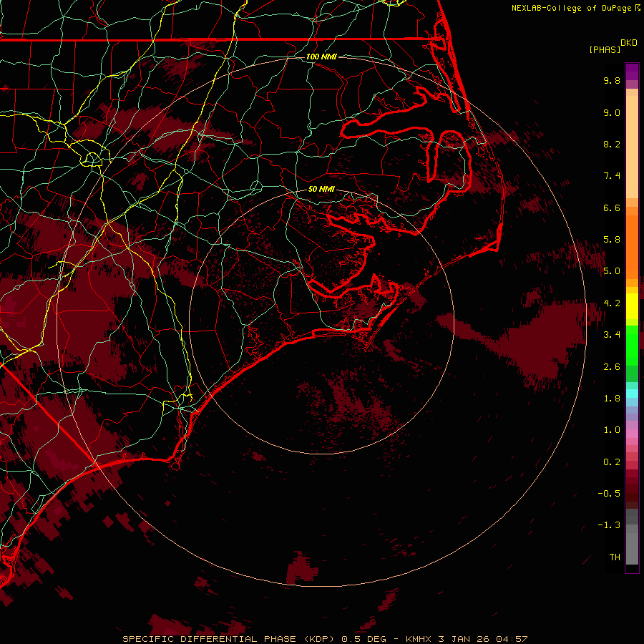Click the 3.4 legend value
This screenshot has height=644, width=644.
pos(612,335)
